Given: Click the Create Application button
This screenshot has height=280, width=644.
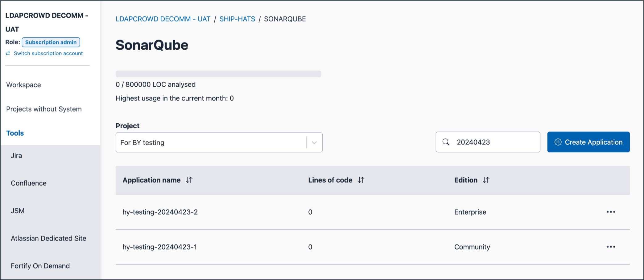Looking at the screenshot, I should coord(588,142).
